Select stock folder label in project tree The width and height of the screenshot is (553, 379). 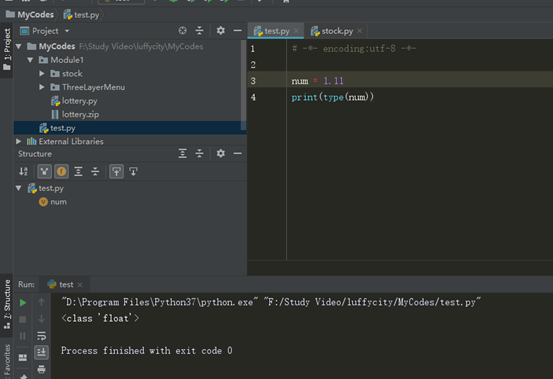(x=72, y=73)
